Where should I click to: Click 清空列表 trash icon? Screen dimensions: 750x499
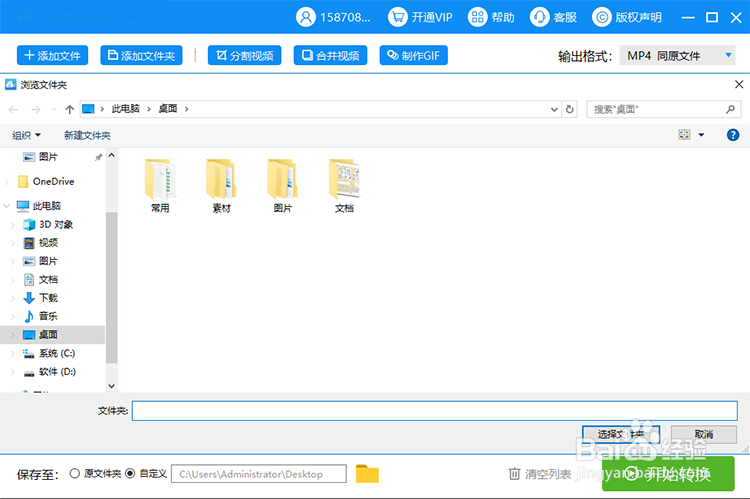514,474
